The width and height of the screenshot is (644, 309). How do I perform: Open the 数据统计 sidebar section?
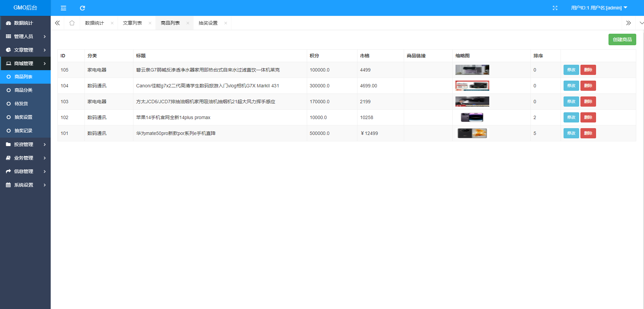23,23
